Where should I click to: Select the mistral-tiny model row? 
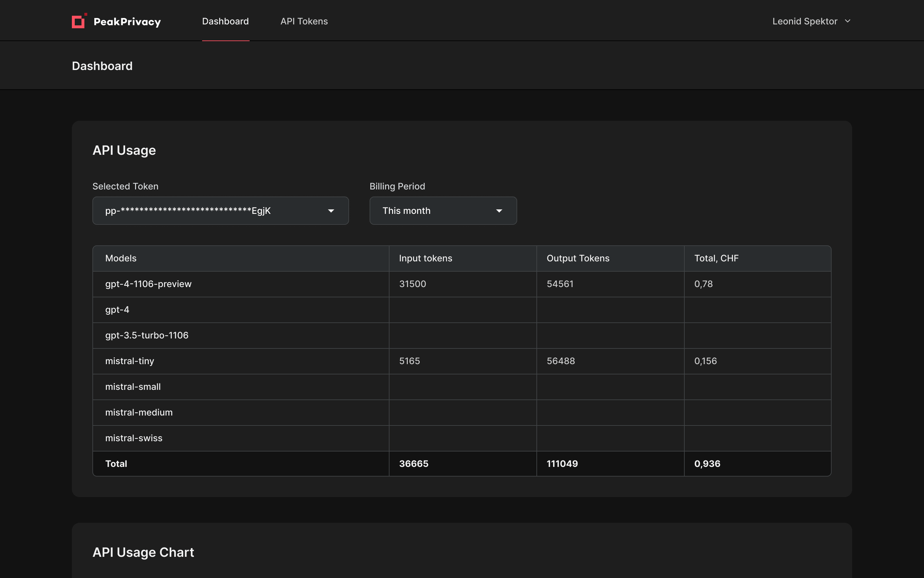tap(462, 361)
